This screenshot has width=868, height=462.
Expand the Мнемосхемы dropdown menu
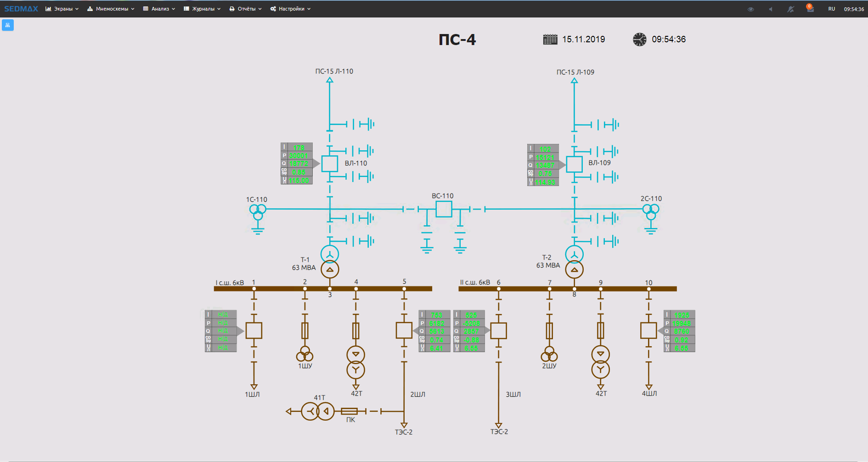point(111,9)
